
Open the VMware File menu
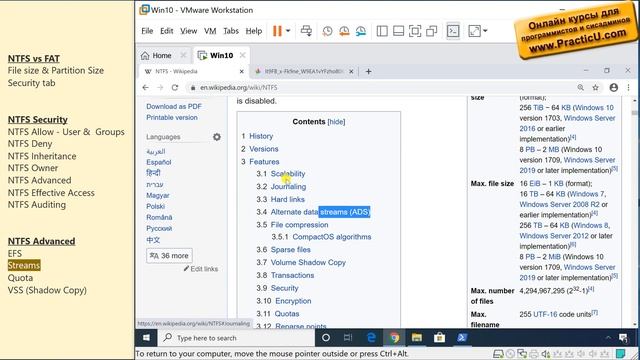pyautogui.click(x=147, y=31)
